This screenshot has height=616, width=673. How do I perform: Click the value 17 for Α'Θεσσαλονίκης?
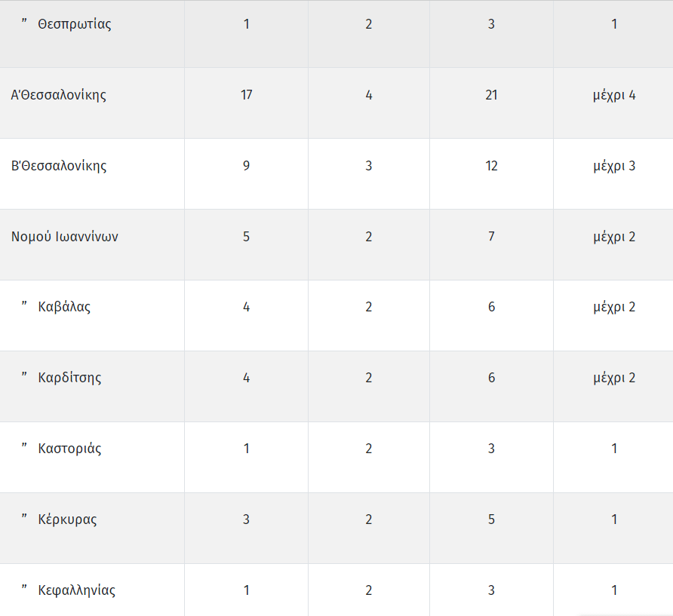pyautogui.click(x=247, y=95)
